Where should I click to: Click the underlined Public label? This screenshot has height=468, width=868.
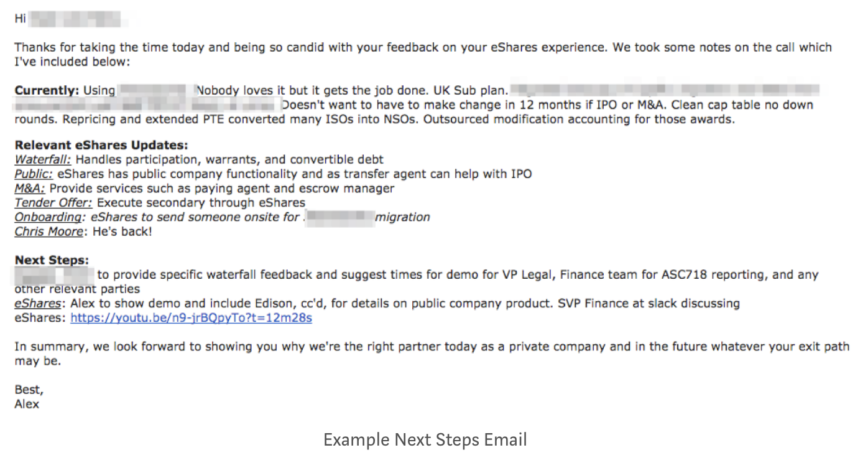tap(34, 174)
